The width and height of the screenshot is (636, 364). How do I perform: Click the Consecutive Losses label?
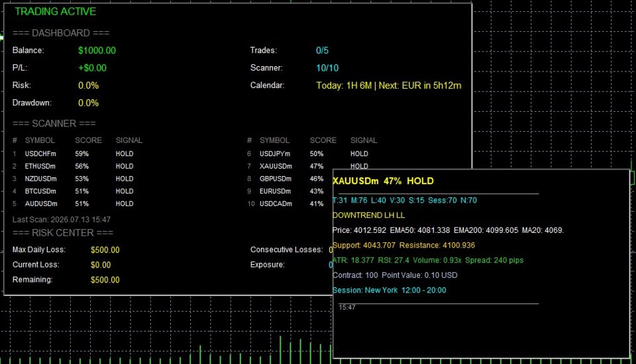[286, 250]
